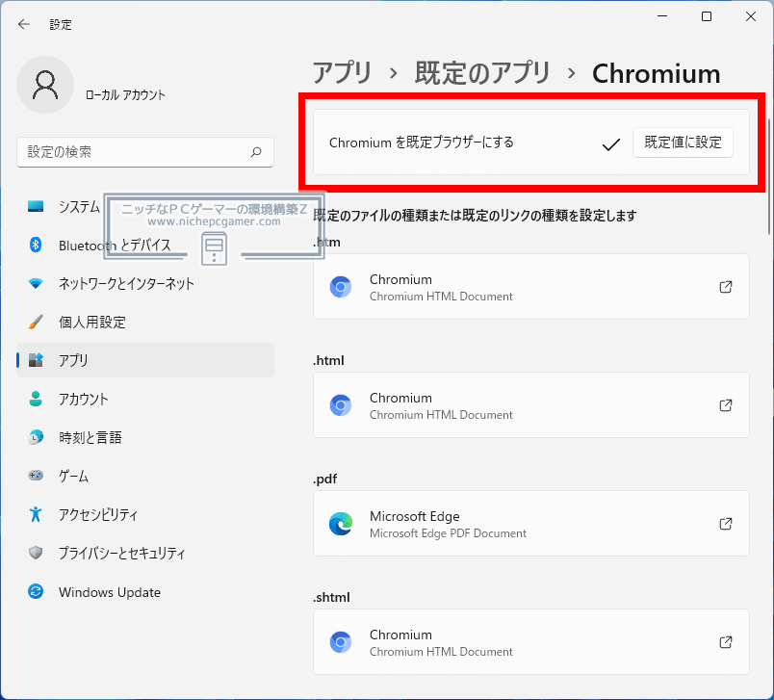
Task: Open 時刻と言語 settings
Action: pos(145,437)
